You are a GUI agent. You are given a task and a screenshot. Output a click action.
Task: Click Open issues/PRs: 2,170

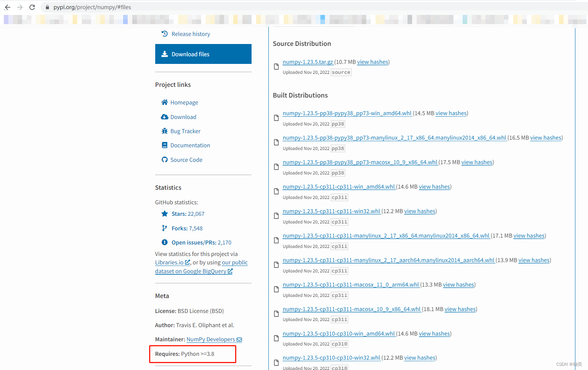[x=201, y=243]
